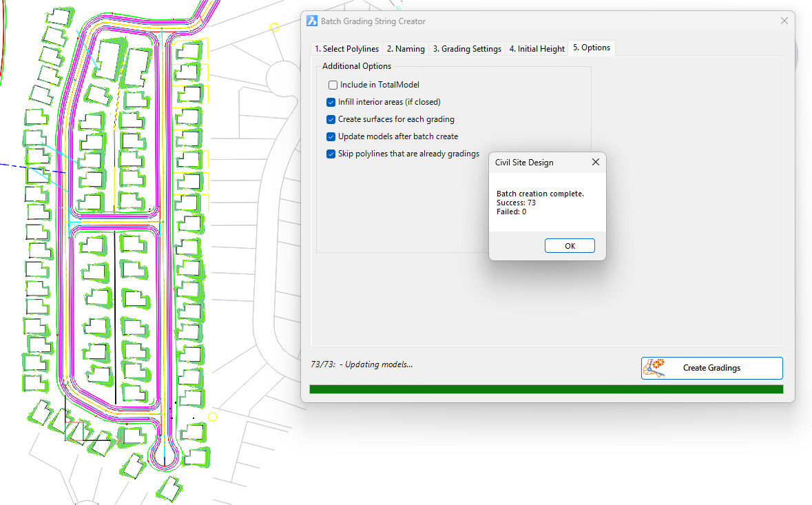Viewport: 812px width, 505px height.
Task: Enable Include in TotalModel checkbox
Action: point(333,85)
